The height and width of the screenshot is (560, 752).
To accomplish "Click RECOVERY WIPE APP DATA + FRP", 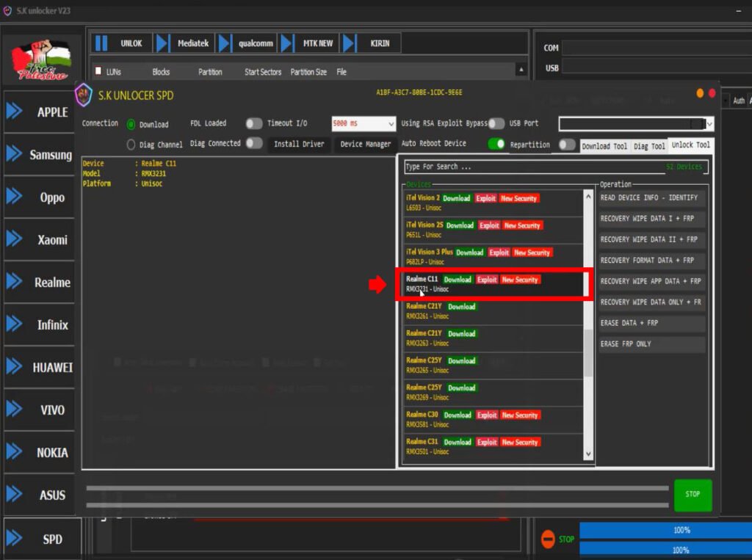I will click(652, 281).
